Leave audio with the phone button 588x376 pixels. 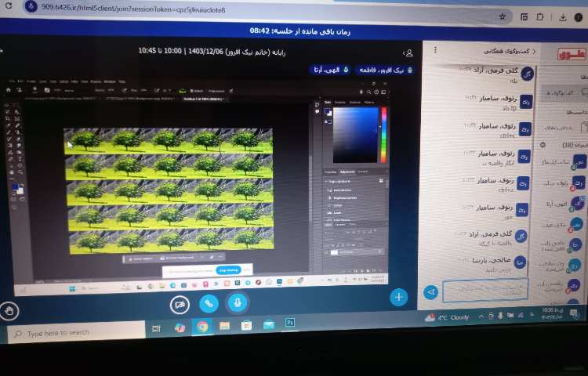(x=209, y=303)
